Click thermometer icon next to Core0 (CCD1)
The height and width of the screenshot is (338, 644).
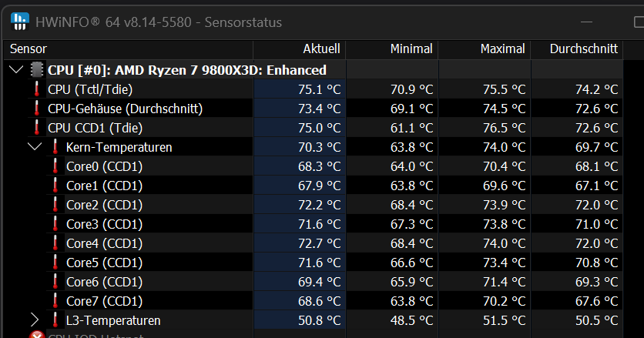point(55,166)
